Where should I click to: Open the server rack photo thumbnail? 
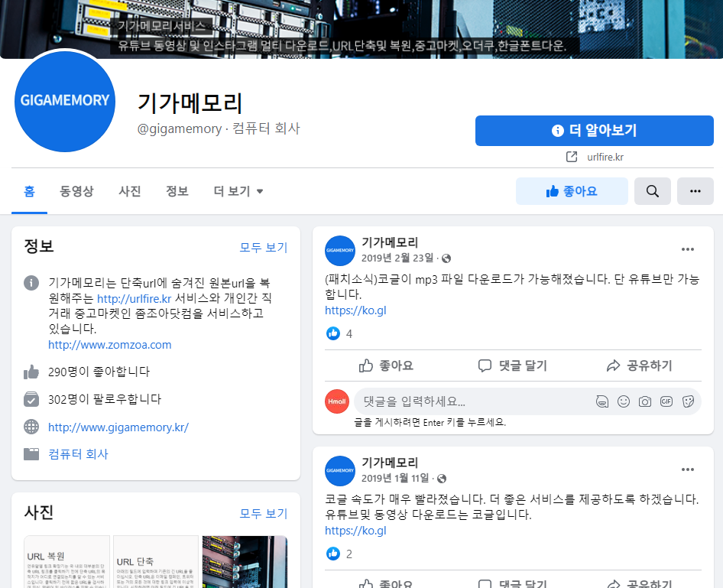(x=245, y=562)
